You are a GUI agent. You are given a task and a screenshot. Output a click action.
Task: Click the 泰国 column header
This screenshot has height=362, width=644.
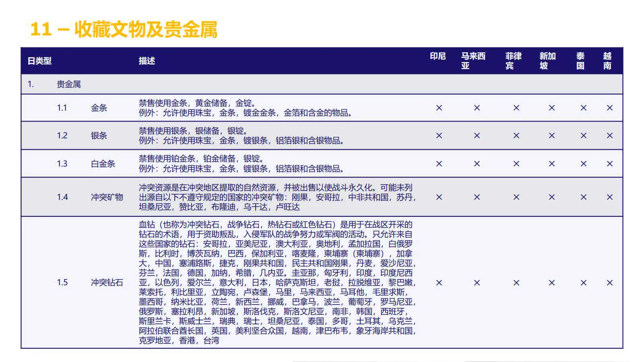582,60
